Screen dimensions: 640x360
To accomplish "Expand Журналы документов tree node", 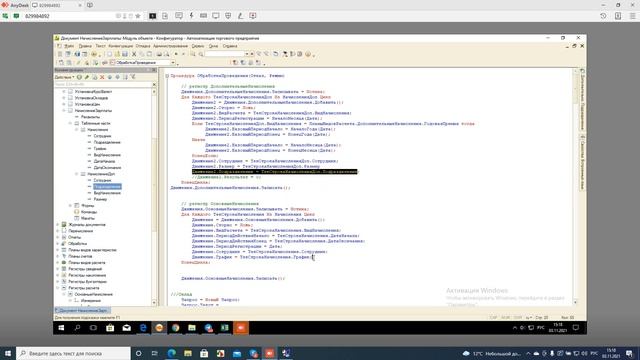I will (x=58, y=224).
